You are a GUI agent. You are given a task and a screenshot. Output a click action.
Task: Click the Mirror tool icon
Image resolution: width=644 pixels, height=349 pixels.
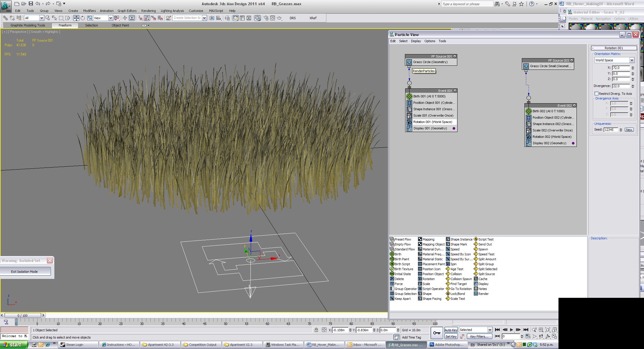click(x=212, y=18)
